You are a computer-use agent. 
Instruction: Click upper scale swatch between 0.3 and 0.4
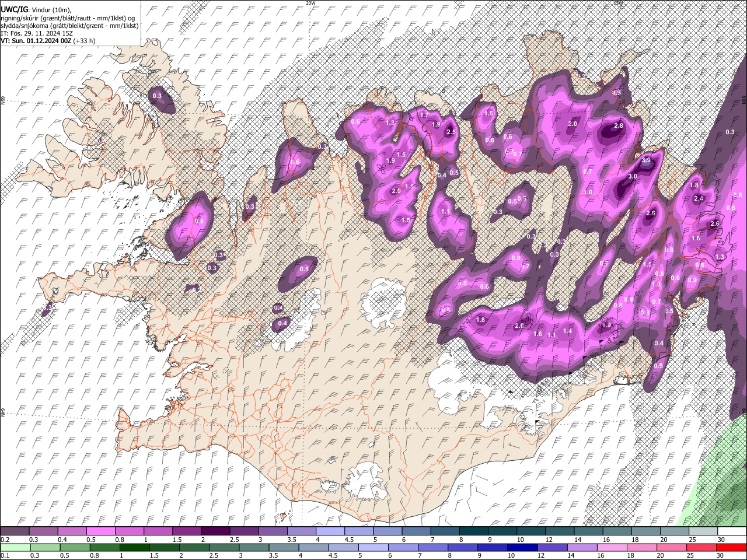43,531
